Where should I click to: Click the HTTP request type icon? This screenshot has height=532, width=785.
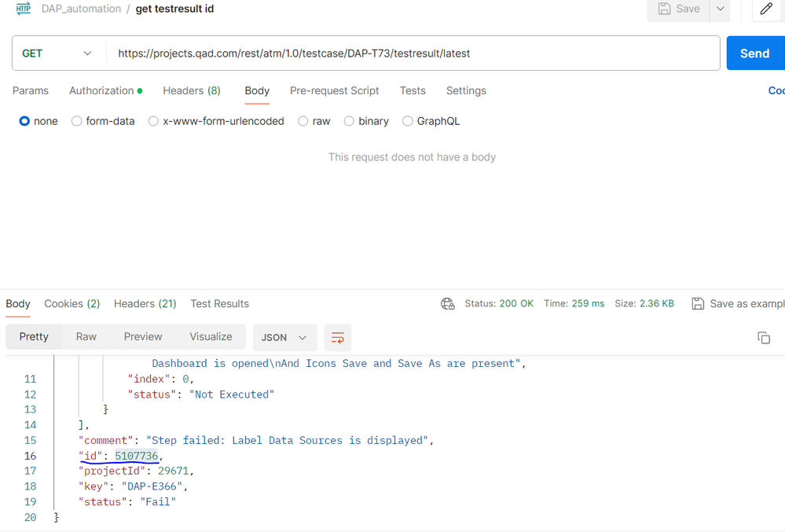(x=23, y=9)
